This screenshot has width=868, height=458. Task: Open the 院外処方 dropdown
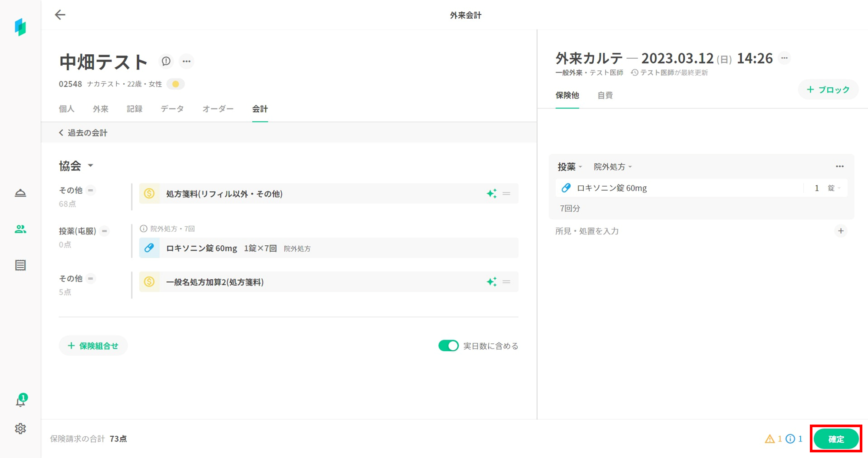pos(612,167)
